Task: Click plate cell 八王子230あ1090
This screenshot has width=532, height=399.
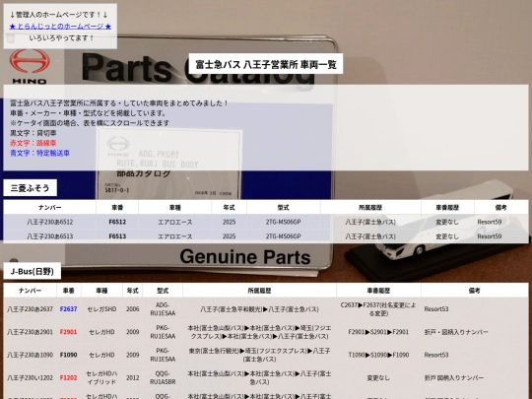Action: click(31, 355)
